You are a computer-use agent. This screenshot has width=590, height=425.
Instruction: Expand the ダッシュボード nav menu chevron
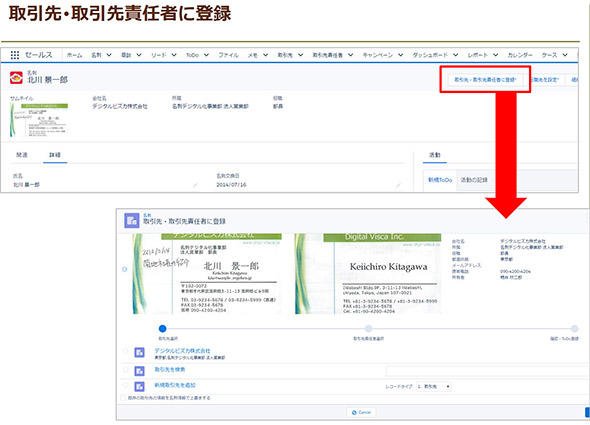click(455, 55)
